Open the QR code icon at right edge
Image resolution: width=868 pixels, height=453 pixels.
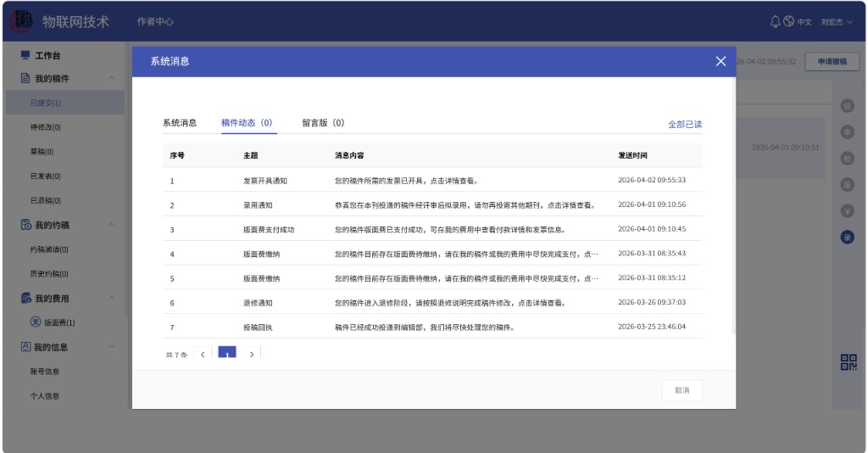[x=848, y=362]
